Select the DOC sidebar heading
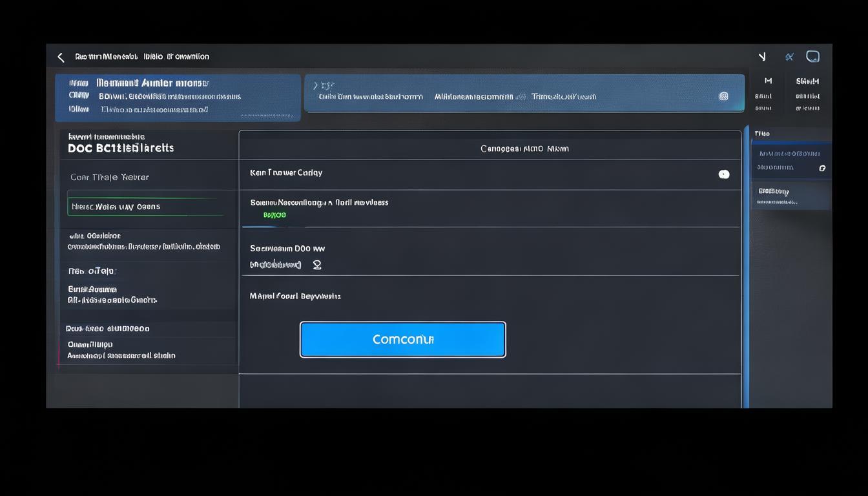The height and width of the screenshot is (496, 868). point(121,148)
